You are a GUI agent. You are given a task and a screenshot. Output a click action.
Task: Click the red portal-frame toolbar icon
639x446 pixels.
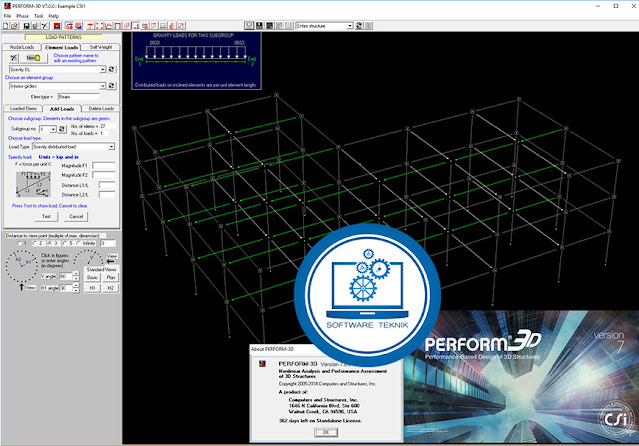[x=118, y=26]
